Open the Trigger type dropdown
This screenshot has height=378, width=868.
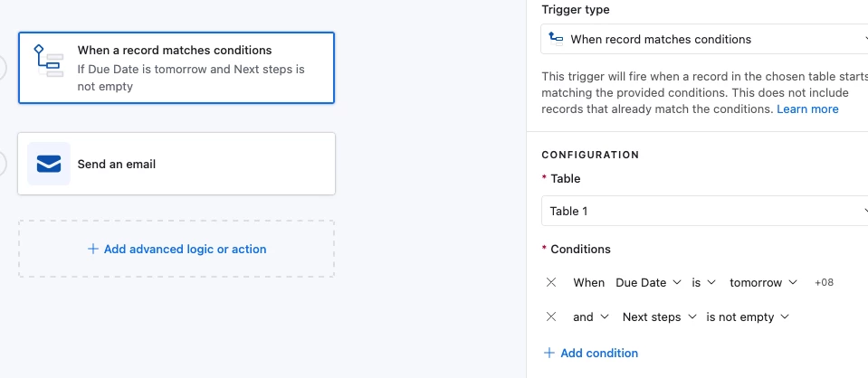click(704, 39)
